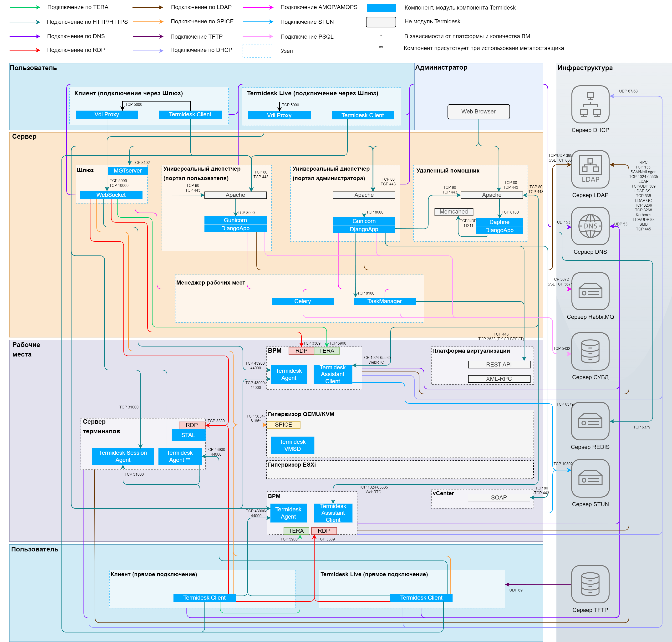Image resolution: width=672 pixels, height=642 pixels.
Task: Click the TFTP server icon
Action: point(590,584)
